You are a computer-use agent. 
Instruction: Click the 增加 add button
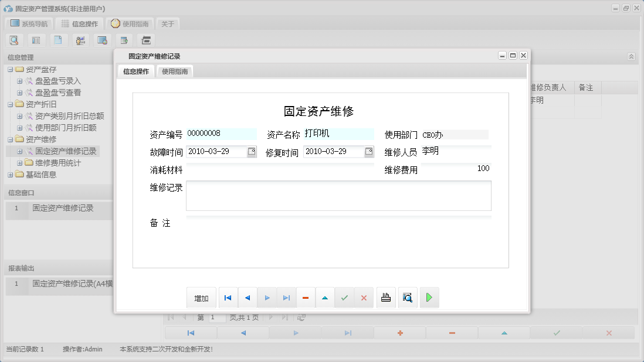point(201,298)
